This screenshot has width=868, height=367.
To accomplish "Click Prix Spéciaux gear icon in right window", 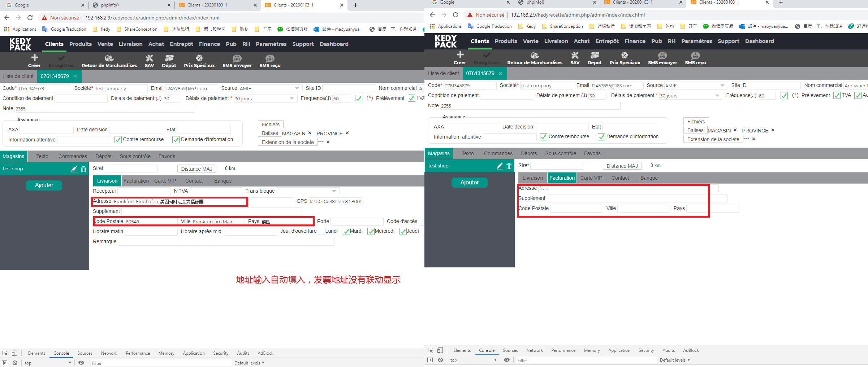I will [625, 55].
